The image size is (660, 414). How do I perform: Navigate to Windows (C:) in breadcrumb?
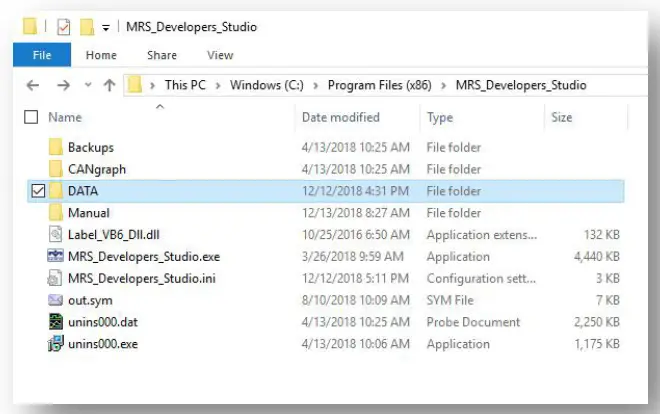[x=266, y=85]
